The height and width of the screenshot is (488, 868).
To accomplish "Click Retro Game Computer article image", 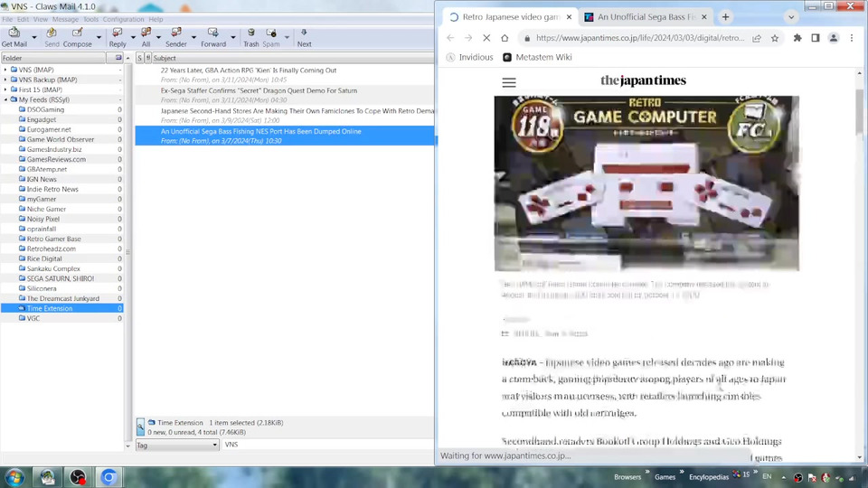I will [x=646, y=183].
